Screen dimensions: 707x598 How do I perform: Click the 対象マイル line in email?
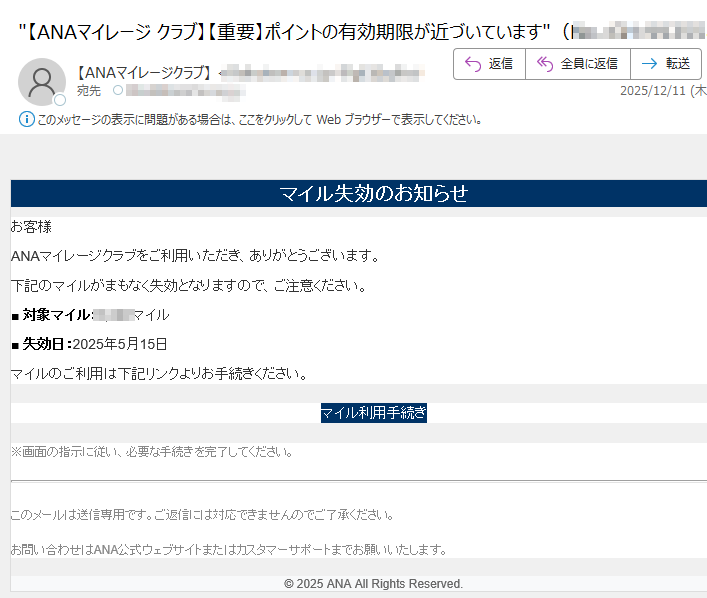pyautogui.click(x=90, y=315)
